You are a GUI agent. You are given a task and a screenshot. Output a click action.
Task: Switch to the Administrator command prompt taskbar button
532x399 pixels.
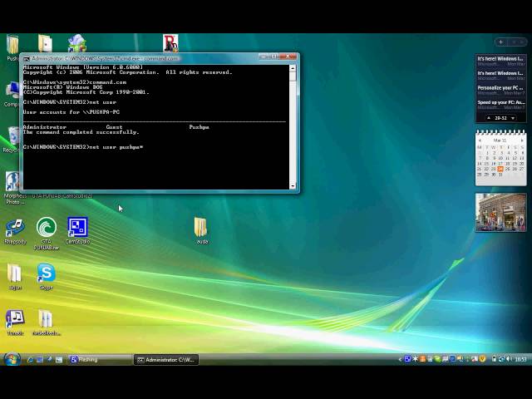click(x=166, y=360)
